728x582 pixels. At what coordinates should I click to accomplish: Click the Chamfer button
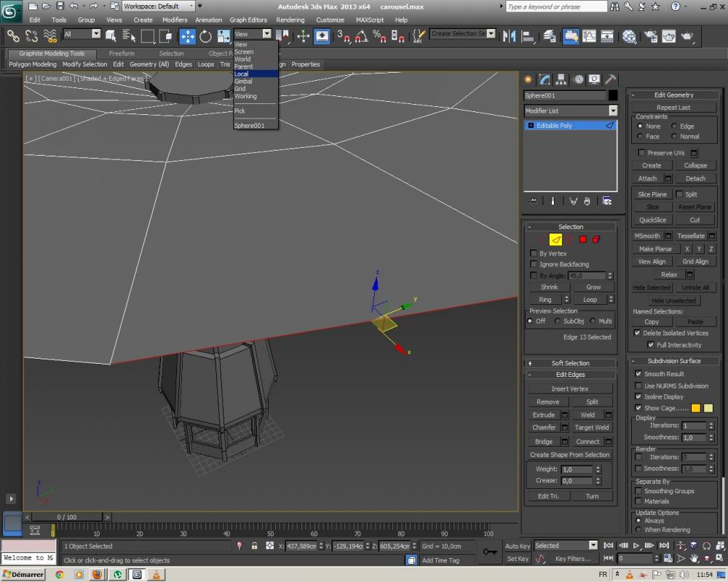(x=544, y=428)
